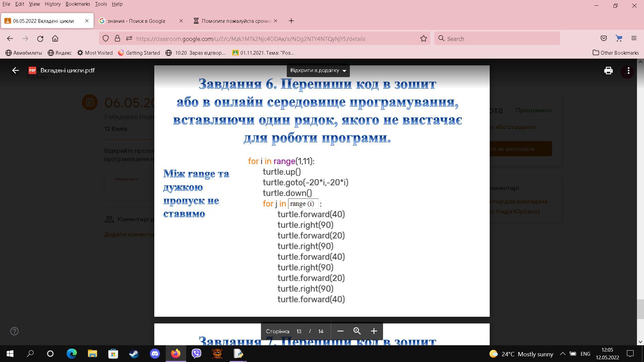Open a new tab with plus button

click(291, 21)
